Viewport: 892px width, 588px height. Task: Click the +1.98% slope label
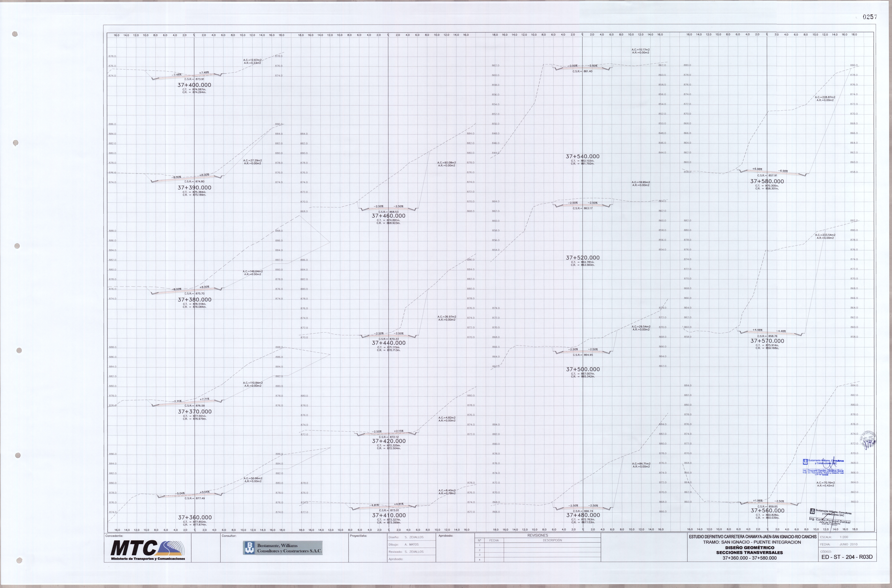coord(758,501)
